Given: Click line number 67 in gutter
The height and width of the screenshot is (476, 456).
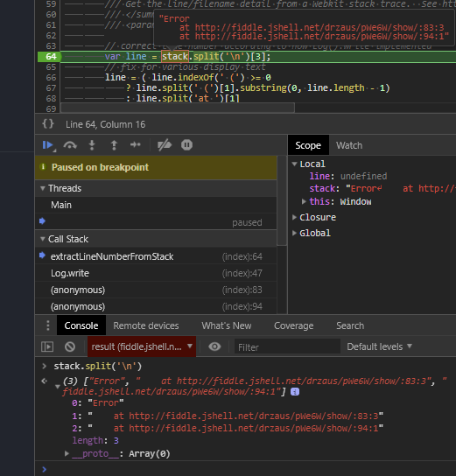Looking at the screenshot, I should click(x=51, y=88).
